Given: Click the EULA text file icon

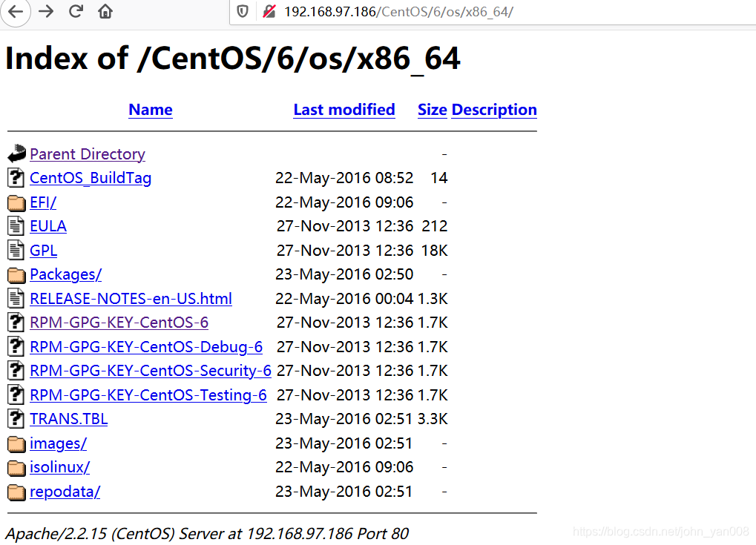Looking at the screenshot, I should [x=16, y=226].
